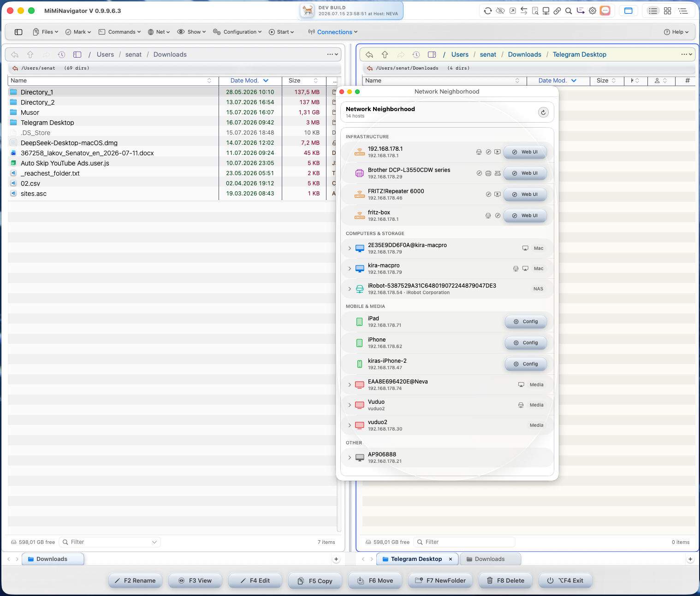Switch to Downloads tab in right panel

click(490, 559)
